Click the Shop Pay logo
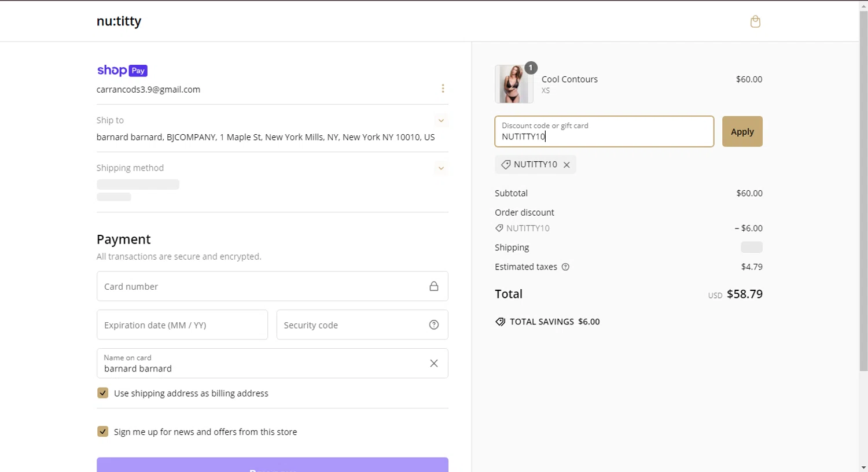 [122, 71]
